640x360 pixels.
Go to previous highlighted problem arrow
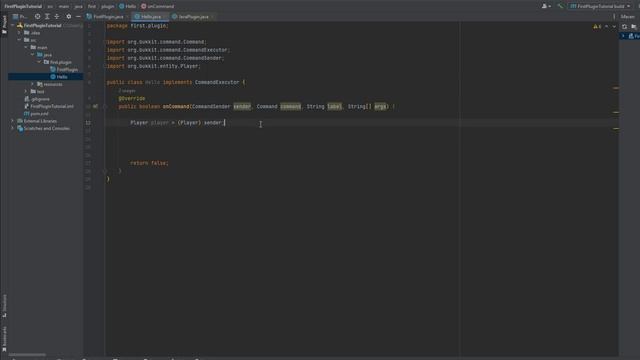(607, 27)
